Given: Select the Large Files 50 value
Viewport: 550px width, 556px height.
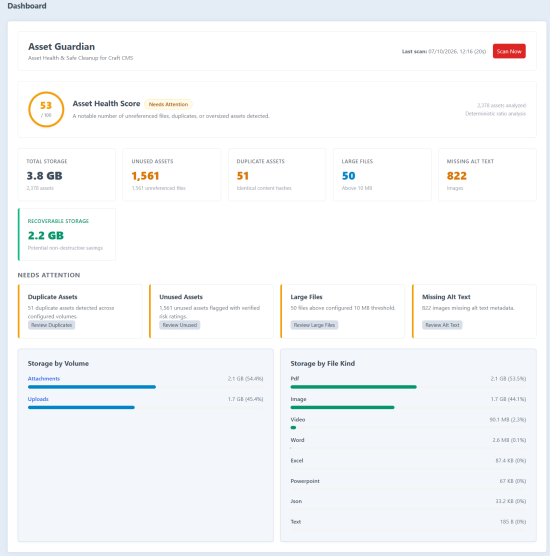Looking at the screenshot, I should pyautogui.click(x=348, y=176).
